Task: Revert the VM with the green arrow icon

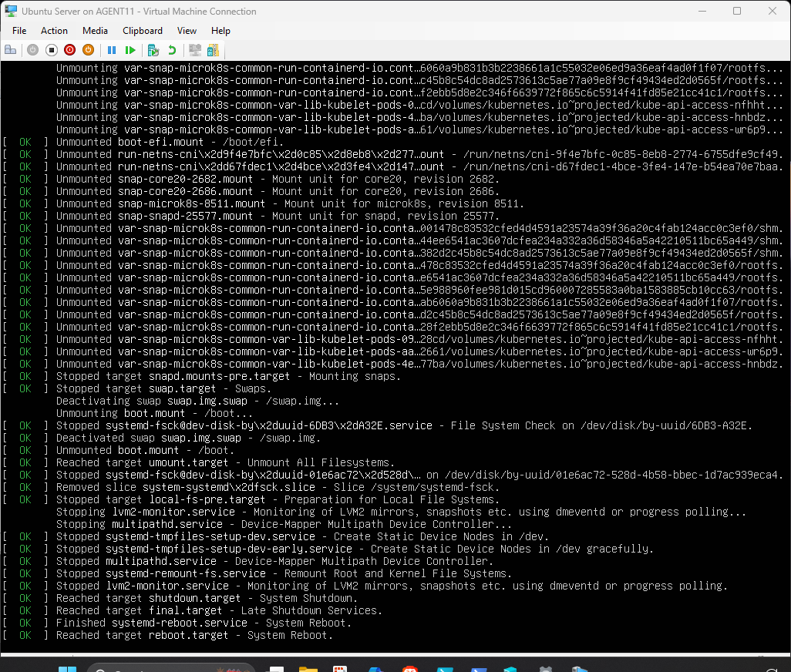Action: pyautogui.click(x=172, y=50)
